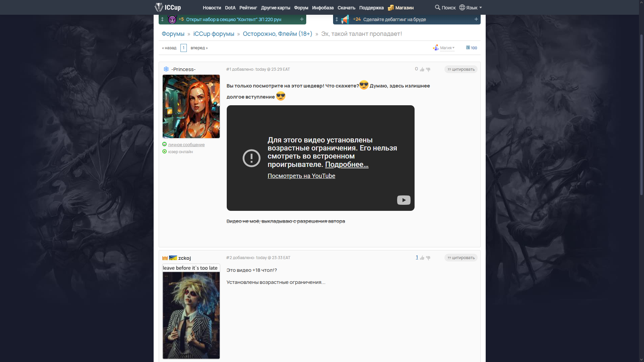
Task: Click thumbs down on zckoj post
Action: point(428,258)
